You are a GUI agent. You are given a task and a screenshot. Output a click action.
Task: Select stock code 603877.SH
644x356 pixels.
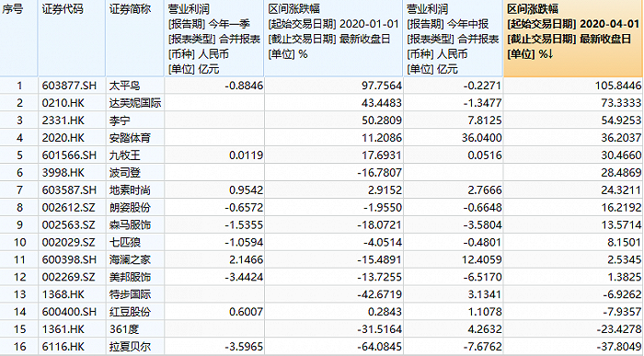point(69,86)
